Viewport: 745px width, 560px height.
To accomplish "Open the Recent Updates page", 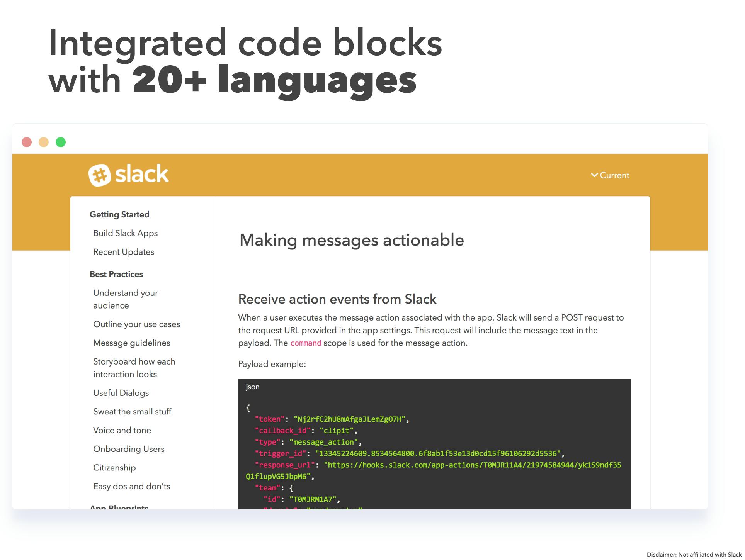I will click(x=124, y=252).
